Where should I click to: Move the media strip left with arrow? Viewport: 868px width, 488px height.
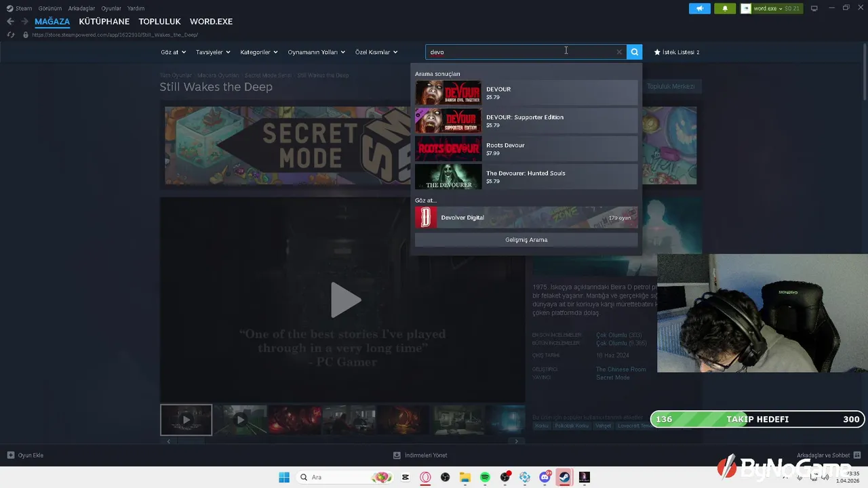(x=169, y=441)
